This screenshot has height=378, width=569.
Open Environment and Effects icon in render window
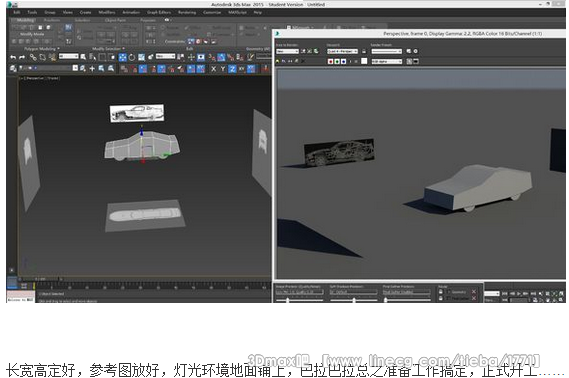point(416,51)
